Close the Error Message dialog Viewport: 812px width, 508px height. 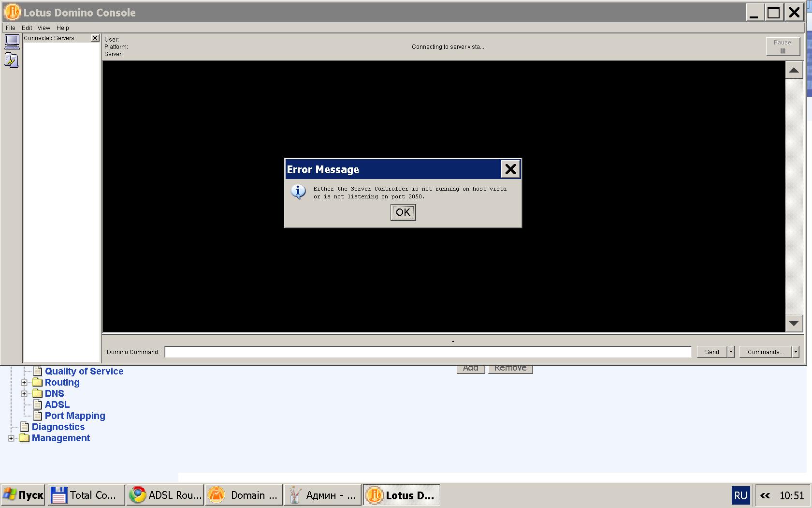[510, 169]
